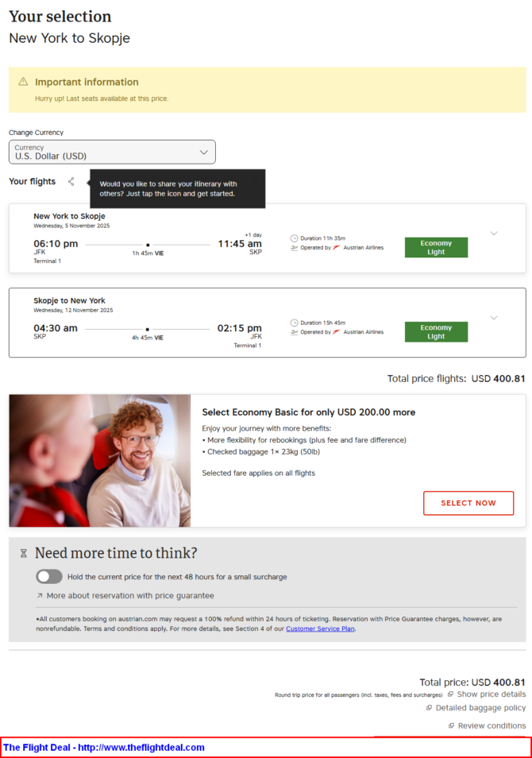Expand New York to Skopje flight details
Viewport: 532px width, 758px height.
click(x=494, y=234)
